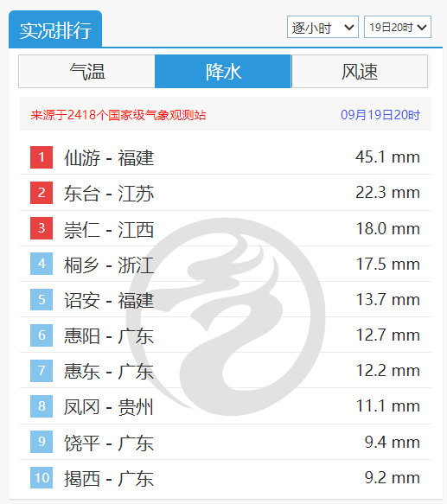Click the blue rank 10 badge
447x504 pixels.
click(42, 478)
